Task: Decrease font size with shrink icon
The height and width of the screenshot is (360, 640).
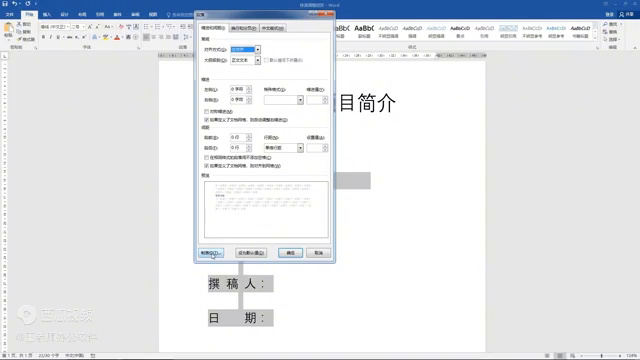Action: [97, 27]
